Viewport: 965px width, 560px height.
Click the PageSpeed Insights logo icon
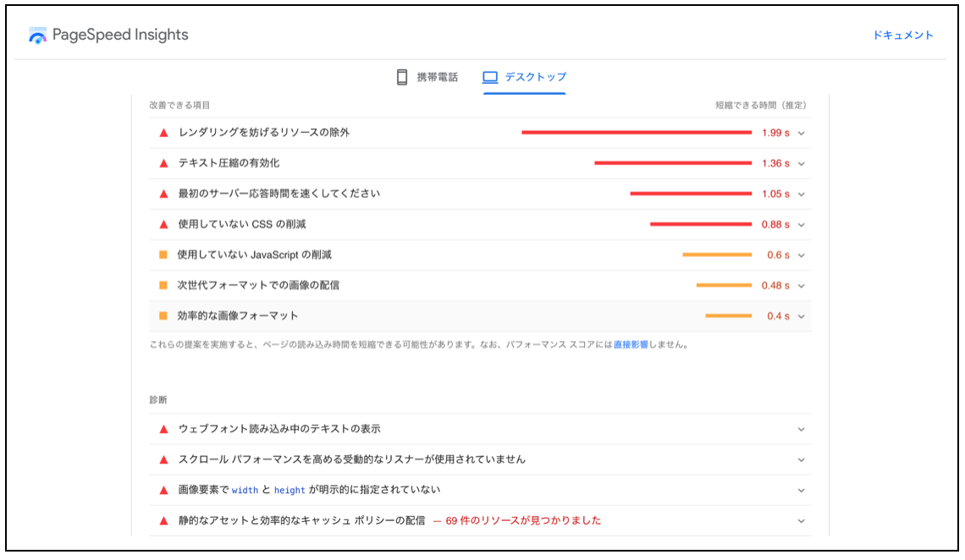pos(37,36)
